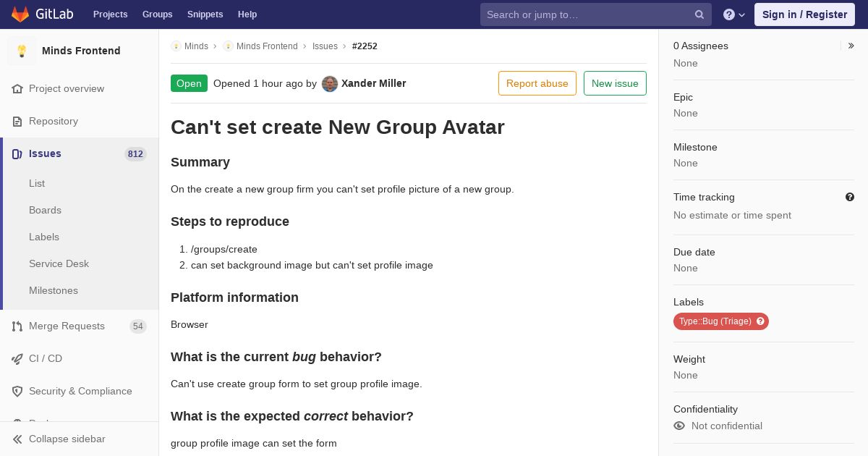Open Help in the top navigation

pyautogui.click(x=247, y=14)
